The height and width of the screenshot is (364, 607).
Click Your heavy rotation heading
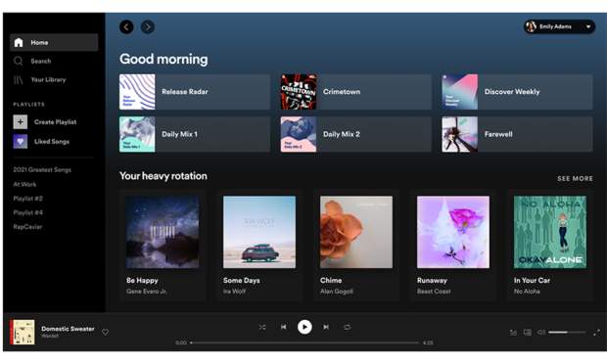coord(163,176)
